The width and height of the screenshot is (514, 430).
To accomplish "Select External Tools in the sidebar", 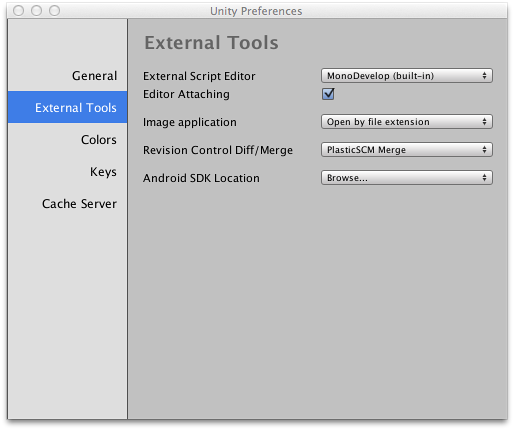I will coord(67,107).
